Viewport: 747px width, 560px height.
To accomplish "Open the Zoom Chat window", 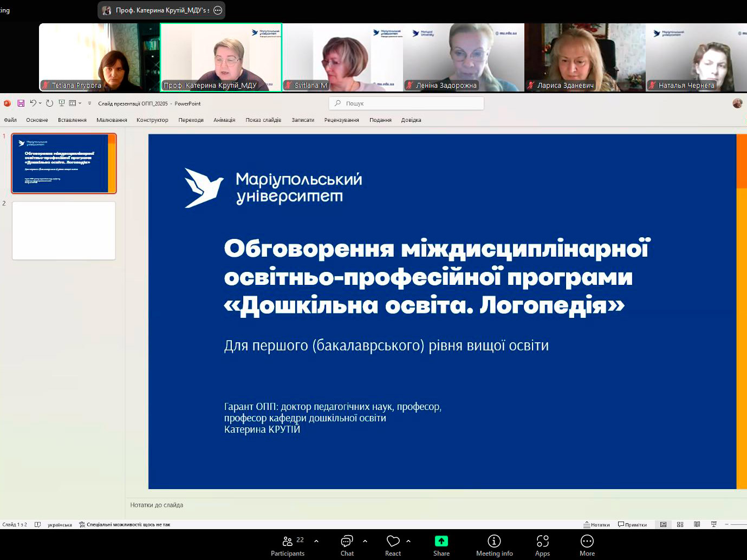I will [x=347, y=545].
